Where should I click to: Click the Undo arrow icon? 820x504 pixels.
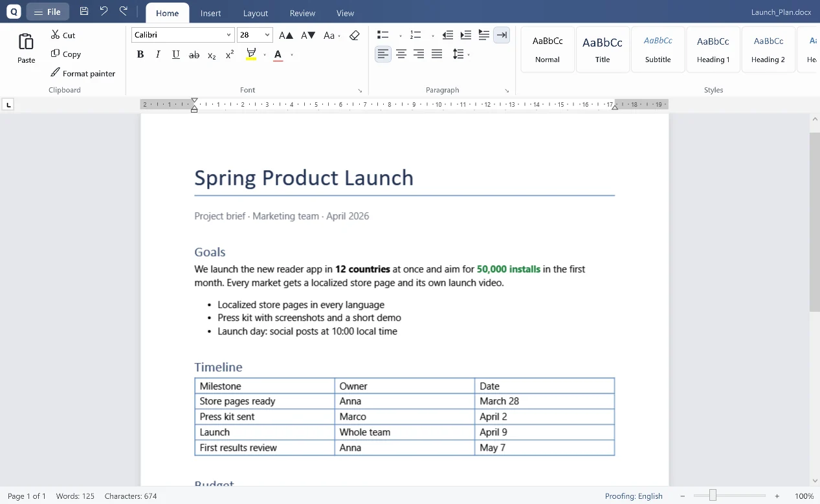(104, 11)
